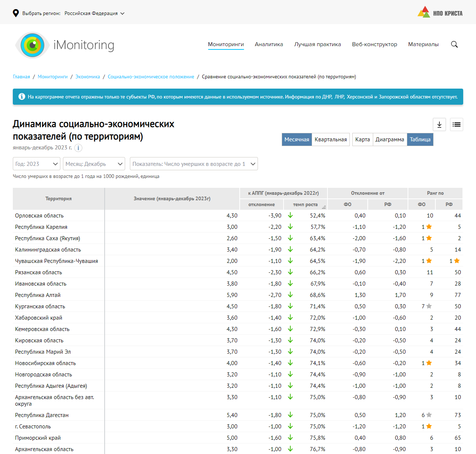Click the iMonitoring eye logo

pyautogui.click(x=33, y=45)
